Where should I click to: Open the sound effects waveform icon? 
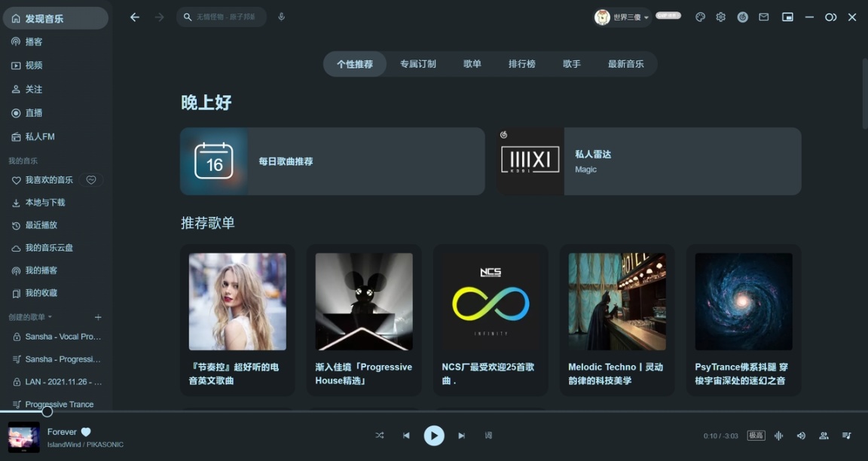(778, 435)
